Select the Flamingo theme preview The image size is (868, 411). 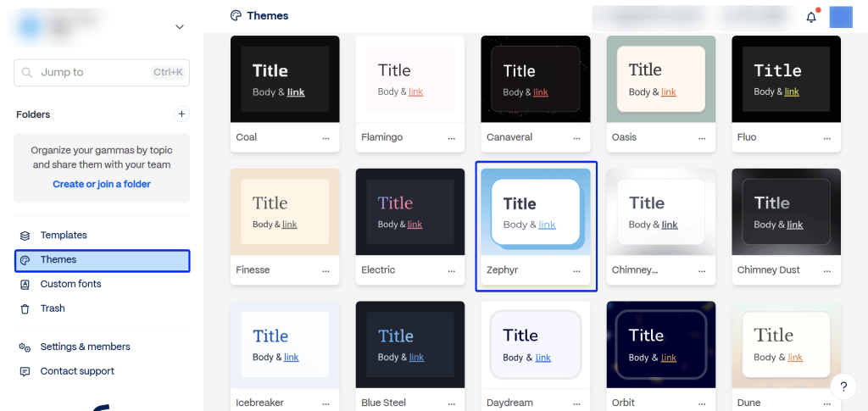(x=410, y=80)
